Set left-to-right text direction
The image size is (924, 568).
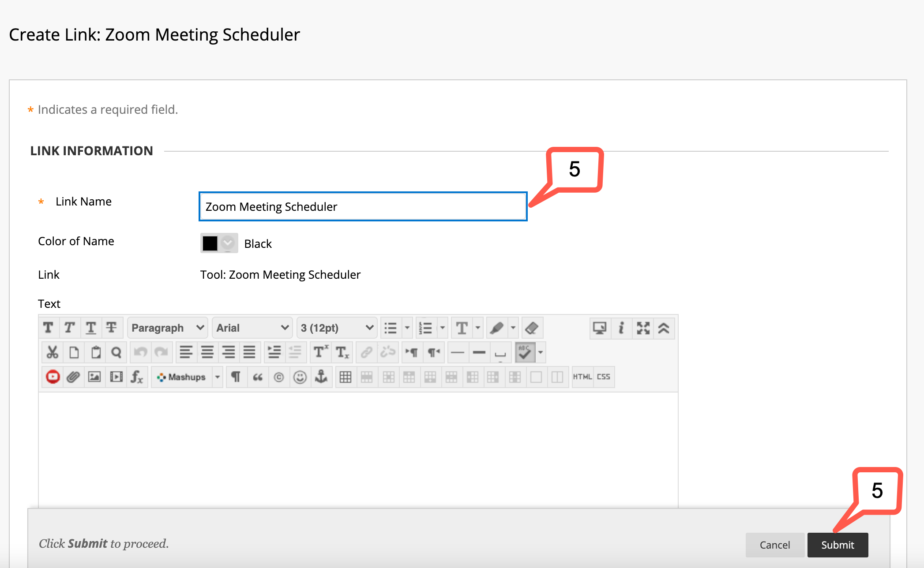412,352
